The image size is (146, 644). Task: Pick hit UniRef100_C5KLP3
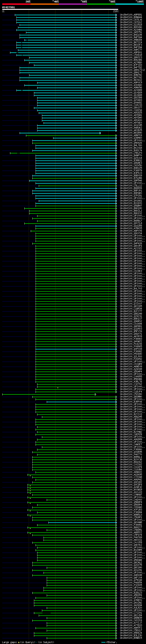coord(131,153)
